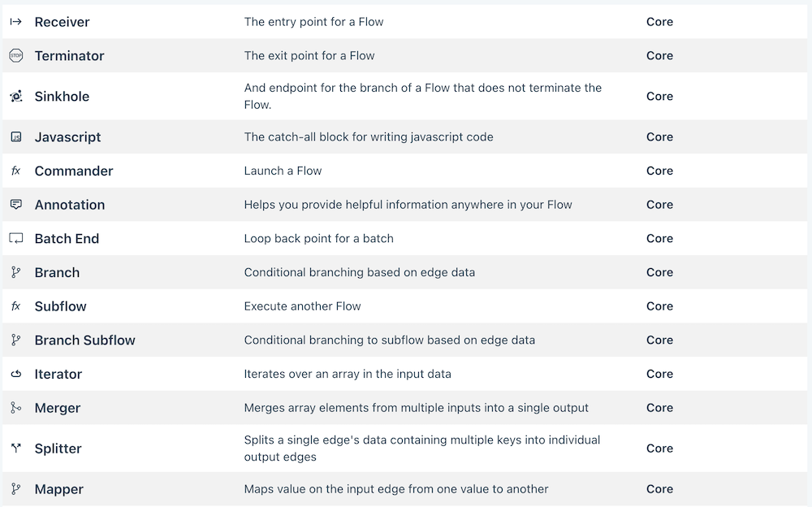Click 'Launch a Flow' description
Screen dimensions: 812x507
(283, 171)
